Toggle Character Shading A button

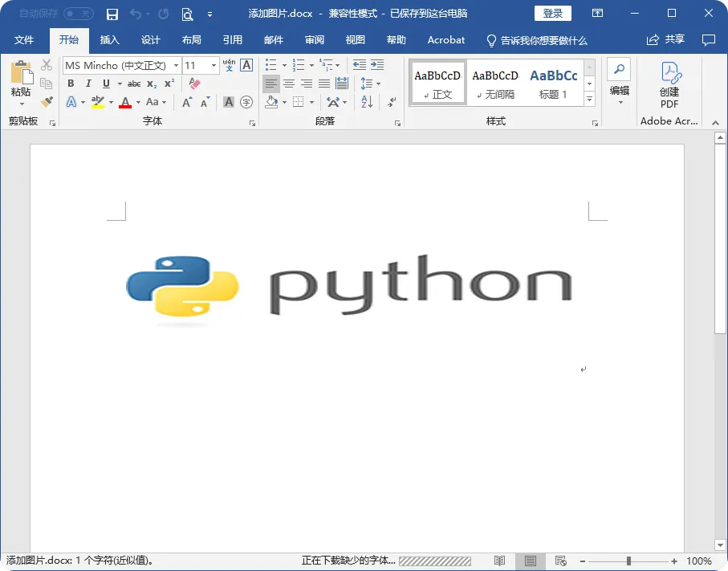[229, 102]
